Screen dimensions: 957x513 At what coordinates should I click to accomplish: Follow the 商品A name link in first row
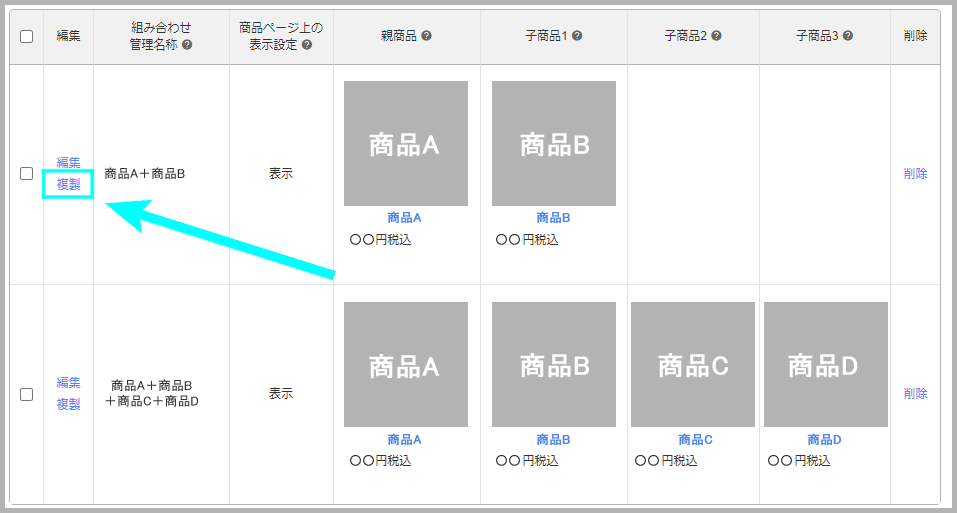coord(404,218)
